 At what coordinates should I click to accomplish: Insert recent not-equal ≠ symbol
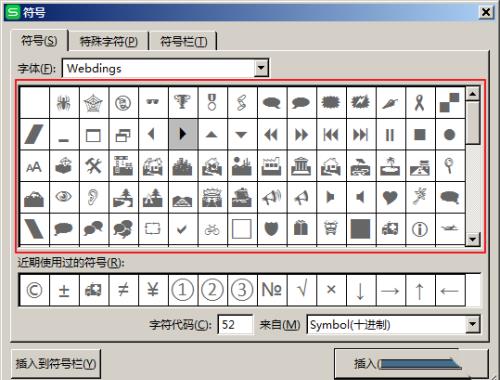pos(123,290)
